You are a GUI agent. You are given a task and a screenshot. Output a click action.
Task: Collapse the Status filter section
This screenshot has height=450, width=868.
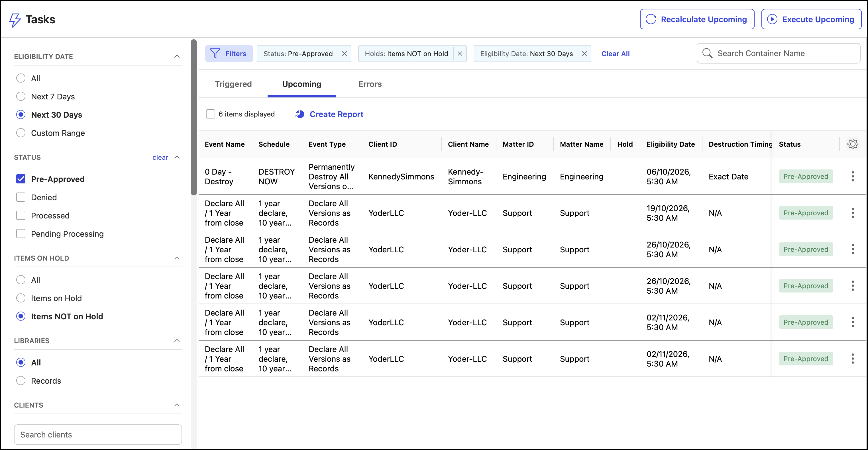coord(177,157)
